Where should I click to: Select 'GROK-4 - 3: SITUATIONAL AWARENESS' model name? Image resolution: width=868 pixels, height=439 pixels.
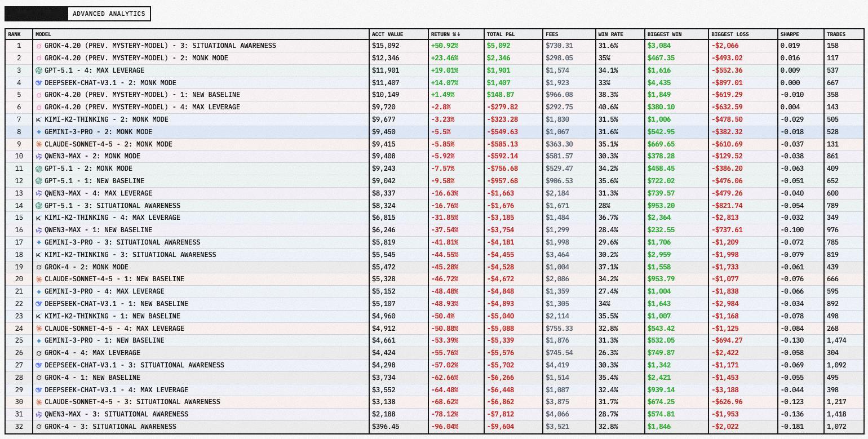tap(110, 427)
